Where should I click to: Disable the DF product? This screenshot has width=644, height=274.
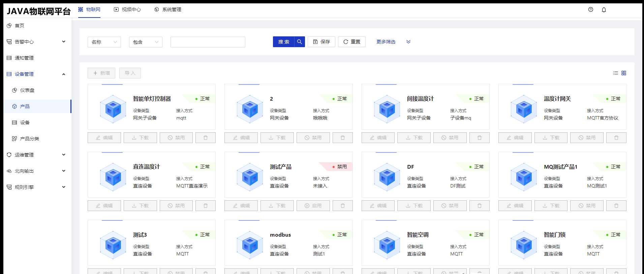(450, 206)
